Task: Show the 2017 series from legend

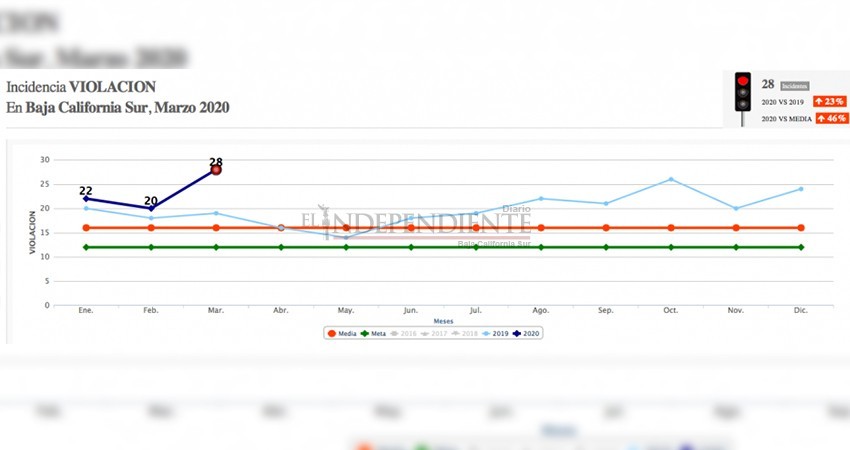Action: (x=435, y=333)
